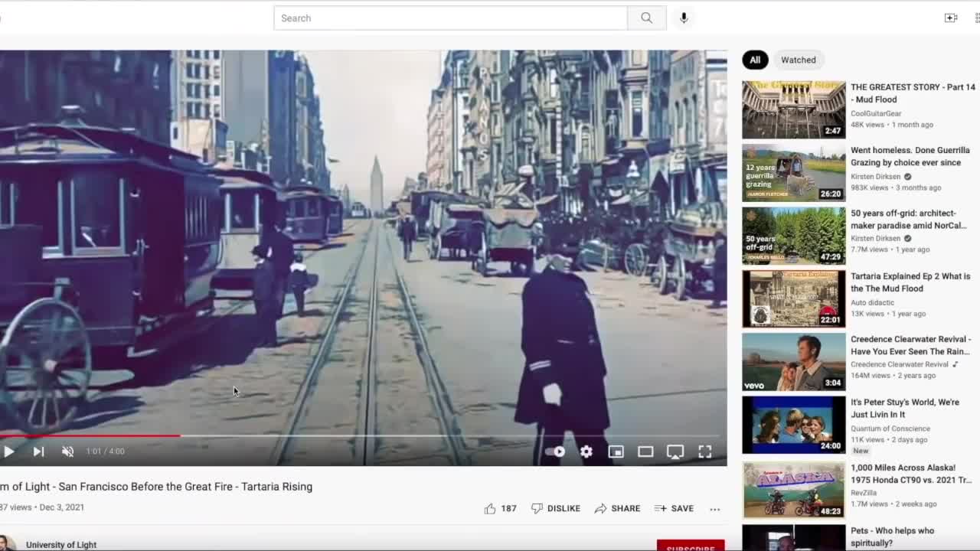Click the Dislike button

(x=556, y=508)
